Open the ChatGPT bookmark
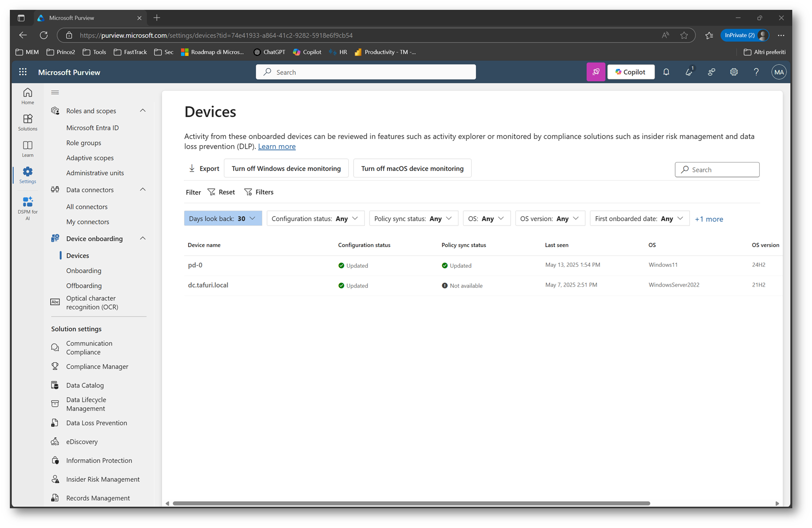812x528 pixels. pyautogui.click(x=269, y=52)
